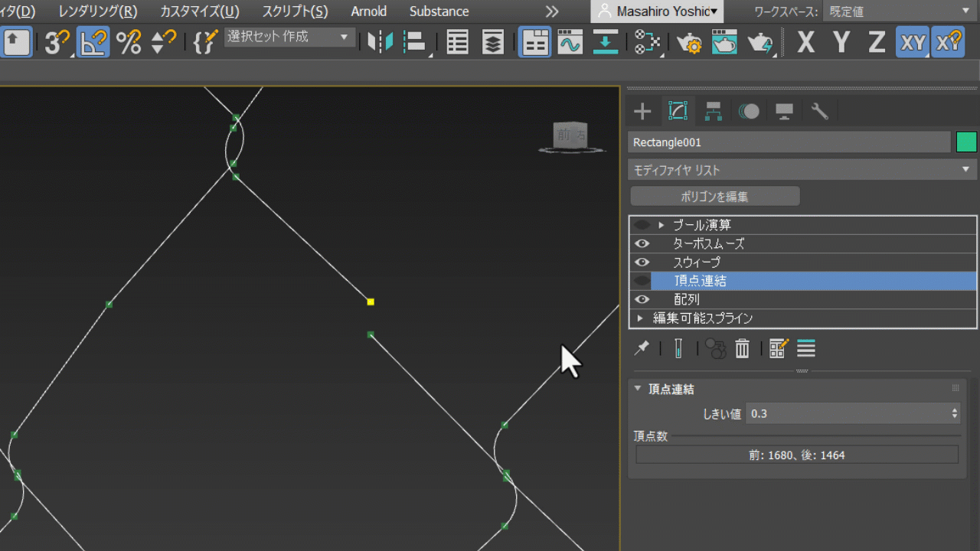
Task: Restrict to XY plane
Action: 913,42
